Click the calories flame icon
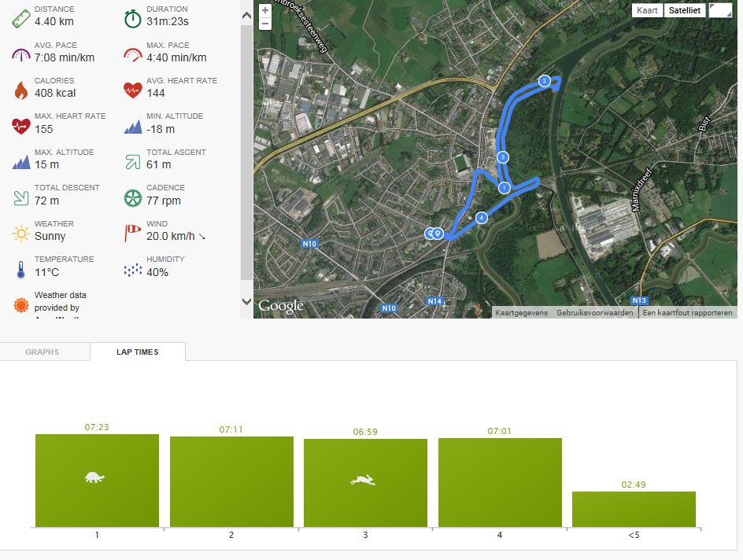 [x=20, y=90]
